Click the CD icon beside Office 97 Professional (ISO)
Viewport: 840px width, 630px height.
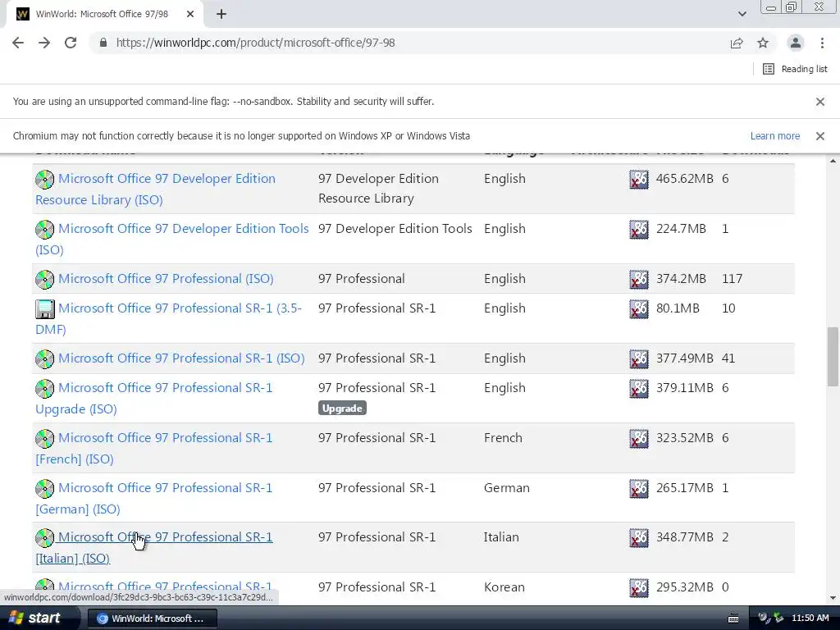pyautogui.click(x=45, y=280)
